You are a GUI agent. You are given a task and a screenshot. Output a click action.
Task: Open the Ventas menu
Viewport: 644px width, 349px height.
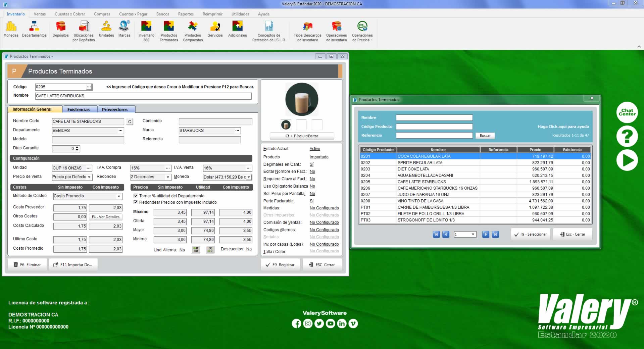[x=40, y=14]
